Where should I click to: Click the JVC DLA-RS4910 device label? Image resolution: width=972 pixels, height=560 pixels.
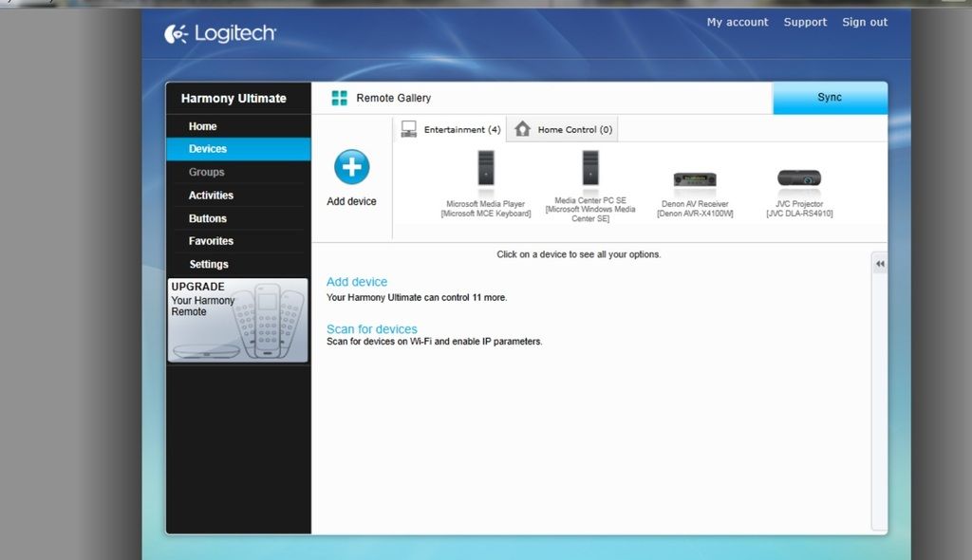(x=799, y=214)
